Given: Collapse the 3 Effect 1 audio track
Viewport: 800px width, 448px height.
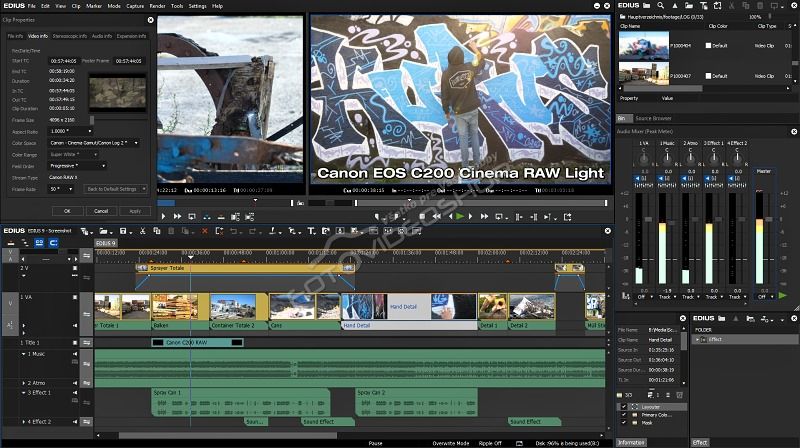Looking at the screenshot, I should pyautogui.click(x=23, y=393).
